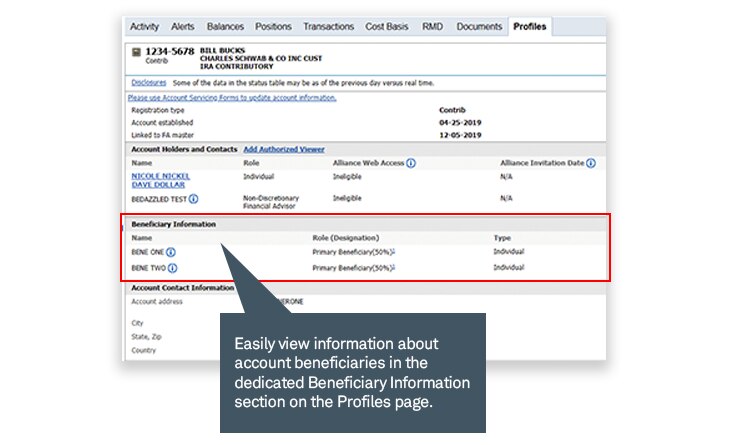The image size is (730, 445).
Task: Open the Cost Basis tab
Action: (386, 27)
